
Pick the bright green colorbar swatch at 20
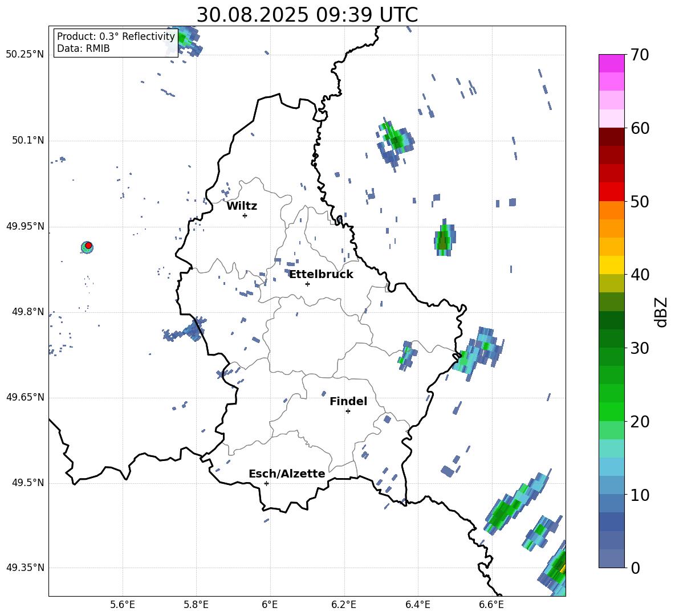611,412
